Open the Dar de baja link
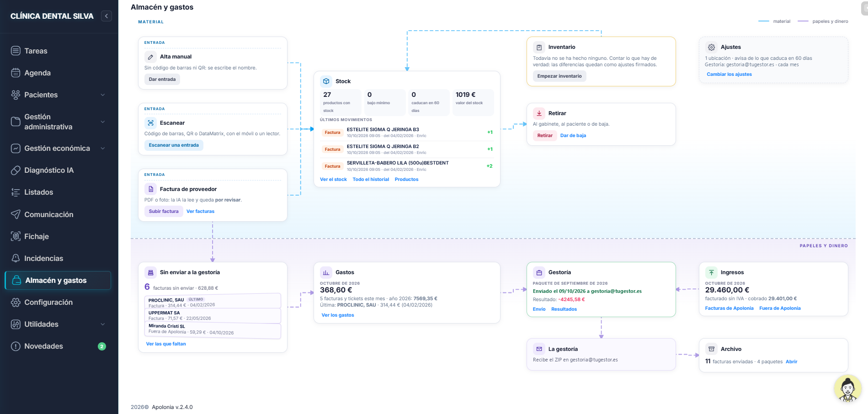 click(x=573, y=135)
